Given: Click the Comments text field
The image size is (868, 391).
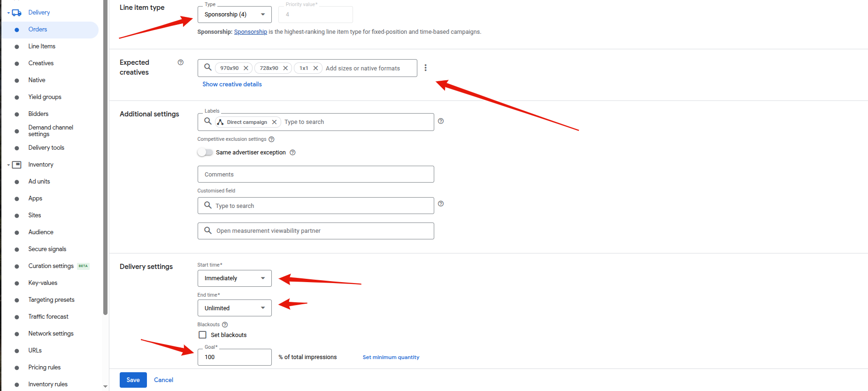Looking at the screenshot, I should click(315, 174).
